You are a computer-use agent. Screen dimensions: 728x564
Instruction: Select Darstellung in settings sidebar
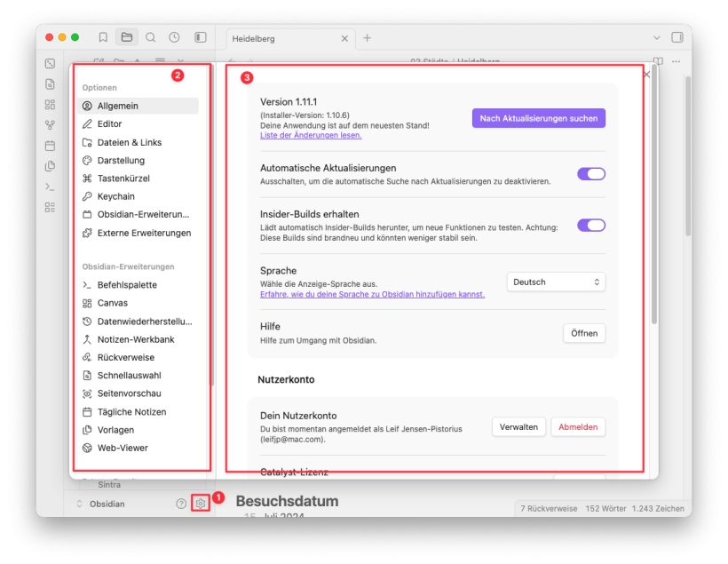point(121,161)
